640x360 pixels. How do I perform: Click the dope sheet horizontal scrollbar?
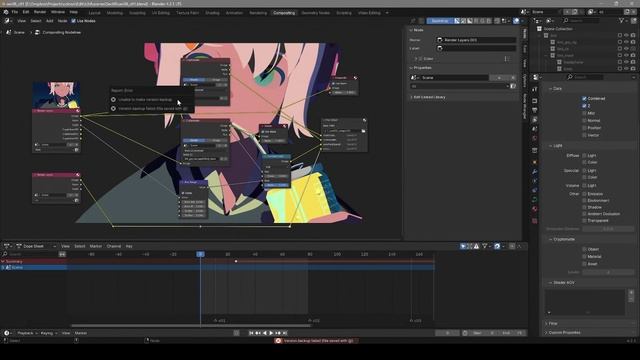pos(191,325)
